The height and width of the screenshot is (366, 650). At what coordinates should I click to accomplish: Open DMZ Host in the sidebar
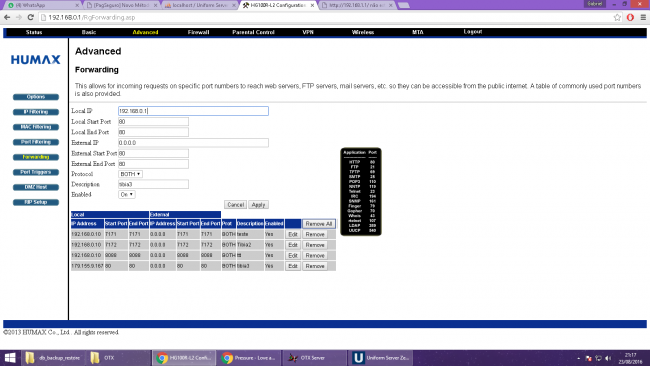36,187
